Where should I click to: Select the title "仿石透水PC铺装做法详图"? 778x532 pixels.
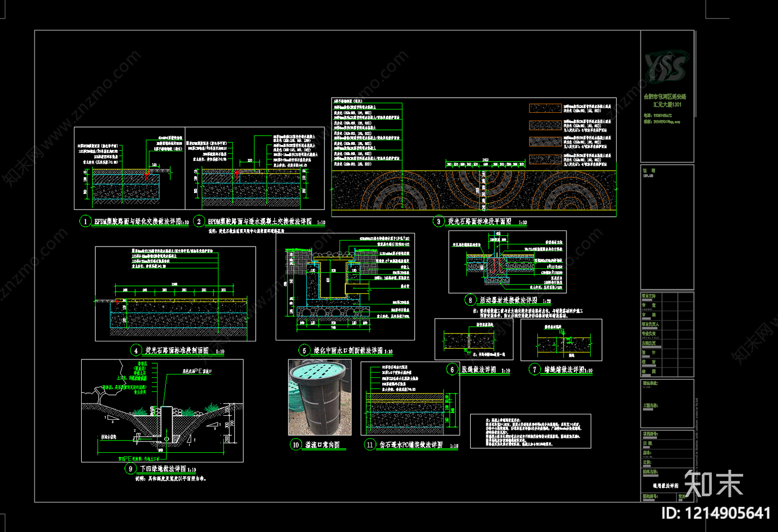click(411, 444)
